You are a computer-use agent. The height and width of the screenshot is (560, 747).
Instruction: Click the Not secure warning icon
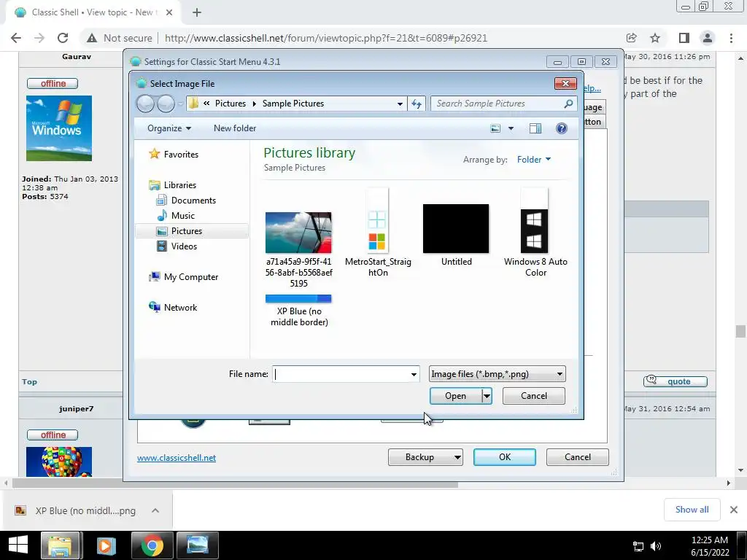click(x=92, y=38)
